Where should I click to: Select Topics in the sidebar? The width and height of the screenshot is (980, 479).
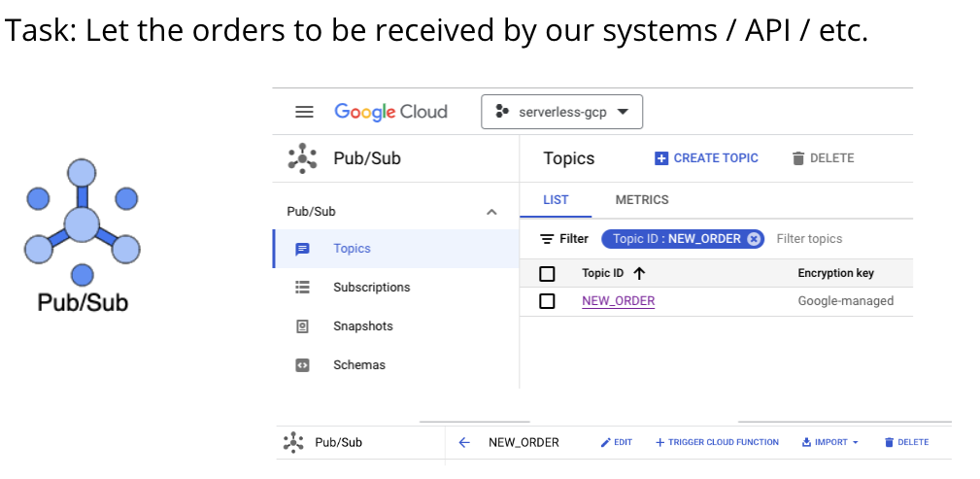tap(396, 249)
